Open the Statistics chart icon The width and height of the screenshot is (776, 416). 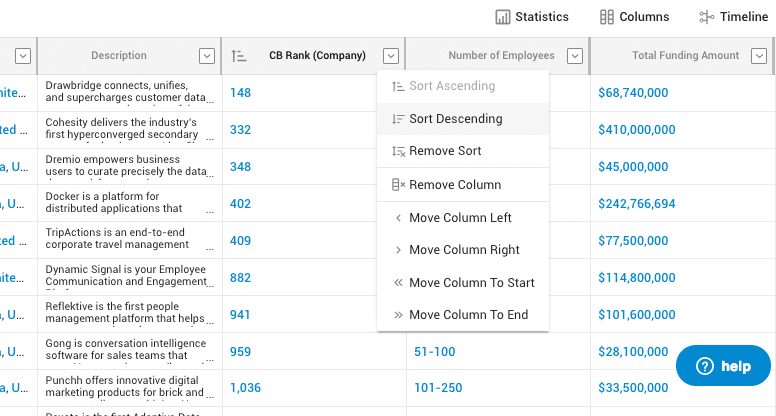pyautogui.click(x=502, y=17)
